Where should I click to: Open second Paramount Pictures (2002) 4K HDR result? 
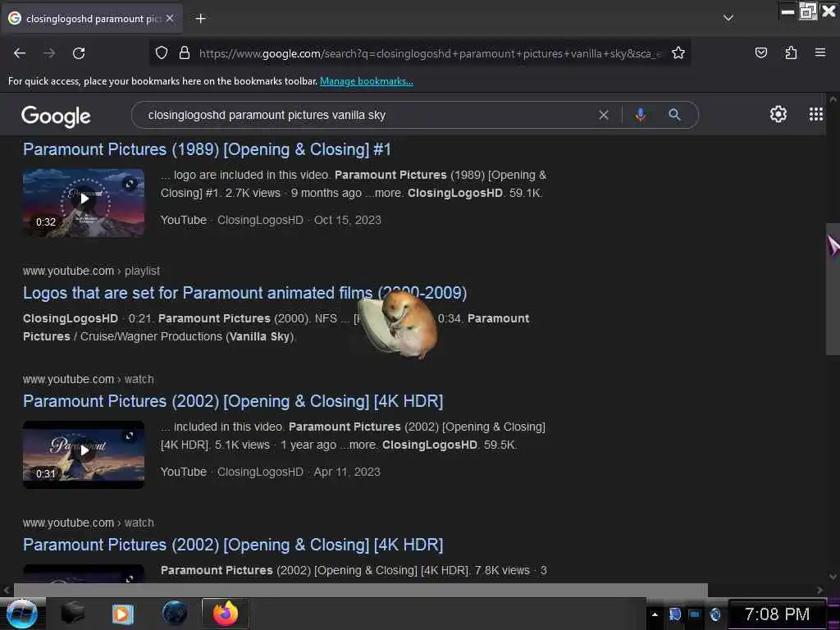pos(233,545)
